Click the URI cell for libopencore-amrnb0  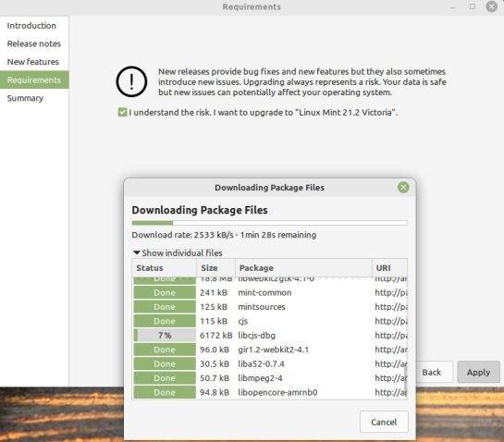pos(390,392)
